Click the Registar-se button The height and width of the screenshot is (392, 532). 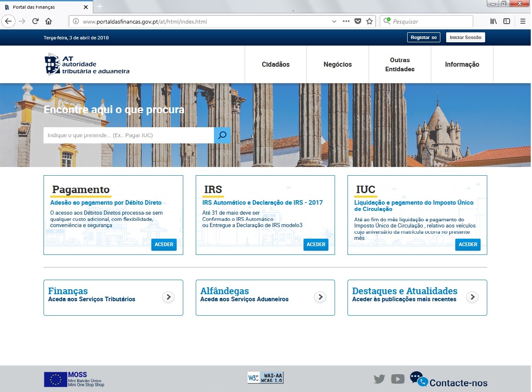pyautogui.click(x=424, y=37)
